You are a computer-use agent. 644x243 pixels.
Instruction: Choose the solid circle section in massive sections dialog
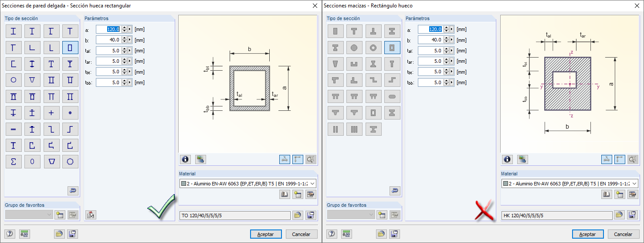click(354, 47)
